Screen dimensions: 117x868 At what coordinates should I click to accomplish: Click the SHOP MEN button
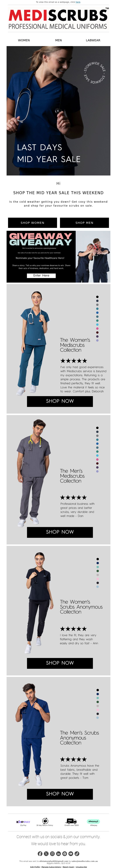(x=85, y=222)
